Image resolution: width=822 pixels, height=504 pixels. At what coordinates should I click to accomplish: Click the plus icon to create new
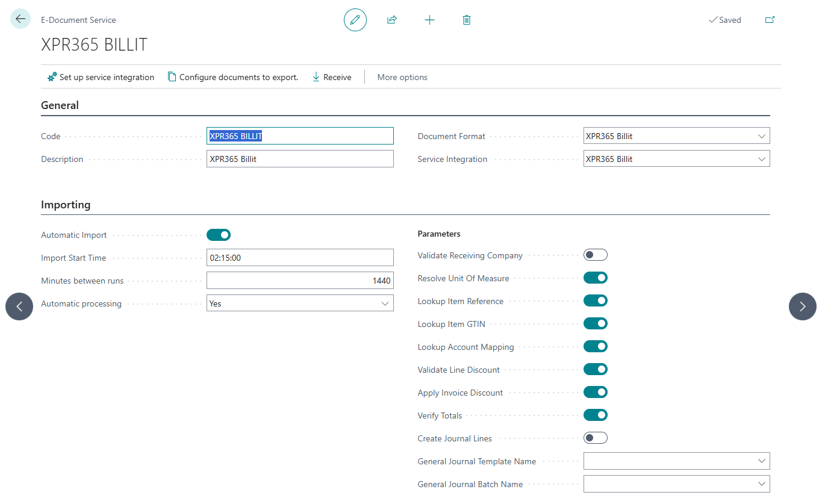click(429, 20)
